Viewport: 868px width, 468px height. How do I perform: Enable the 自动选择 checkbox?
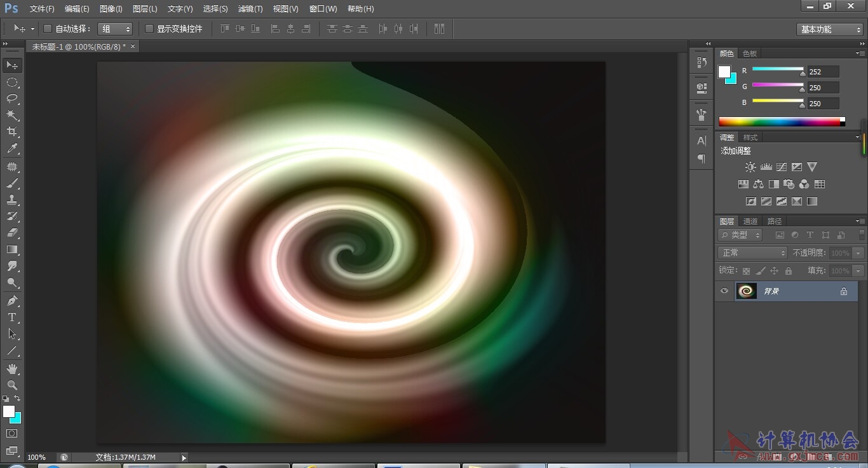click(x=48, y=29)
